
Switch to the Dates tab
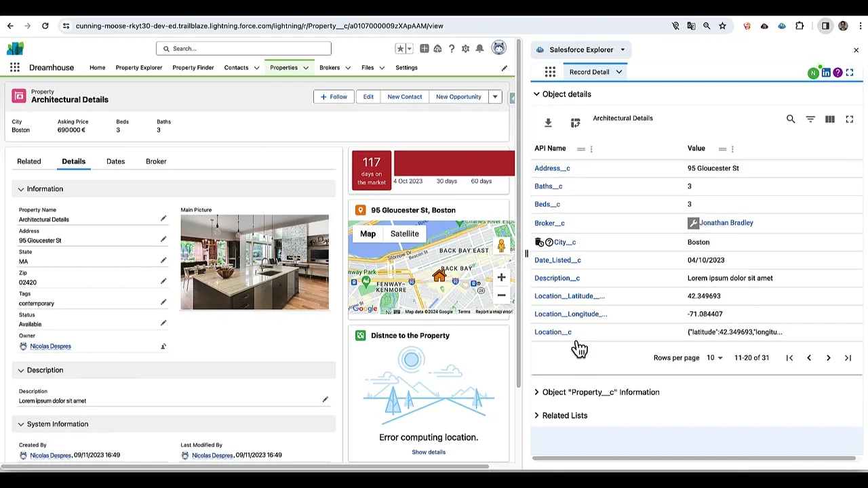coord(115,161)
